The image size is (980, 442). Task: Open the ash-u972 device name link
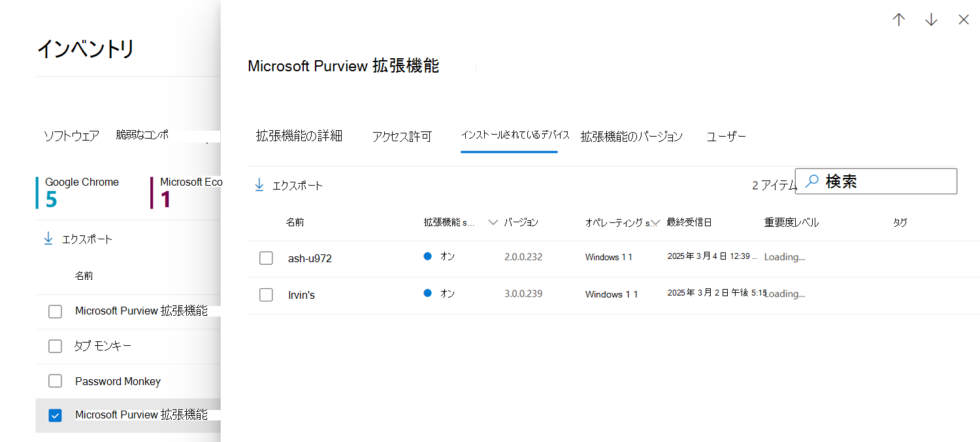[310, 258]
